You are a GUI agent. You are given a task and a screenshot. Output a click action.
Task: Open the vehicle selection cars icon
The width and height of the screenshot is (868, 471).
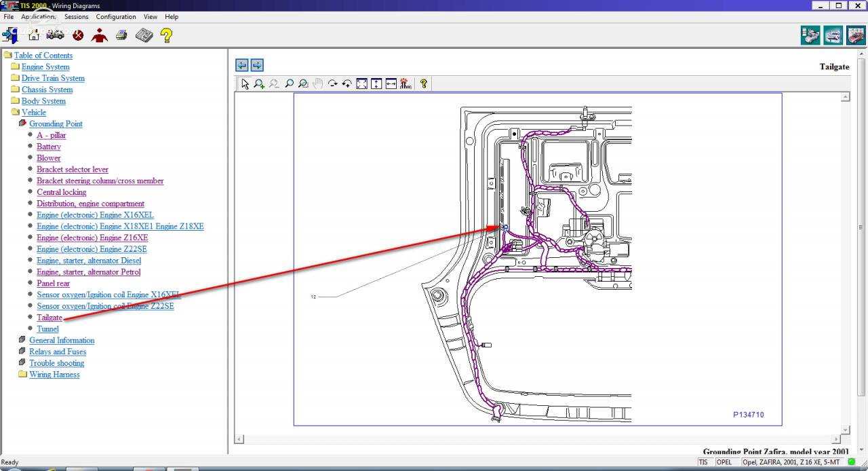56,35
